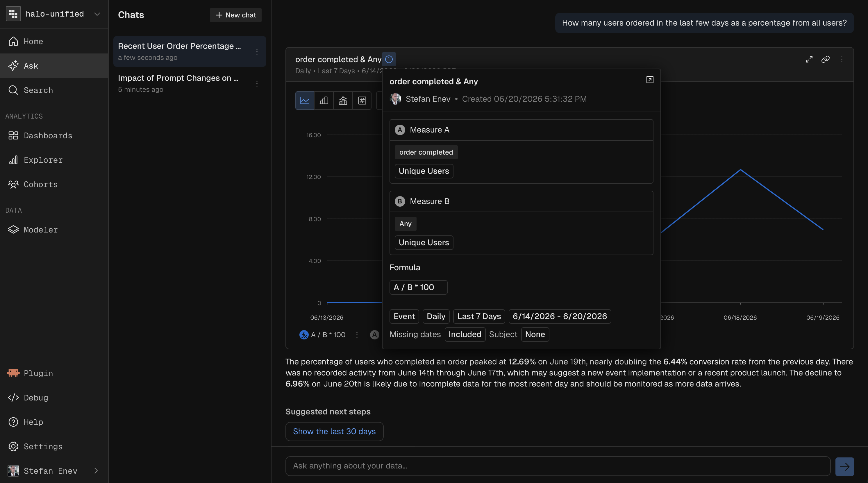Open Recent User Order Percentage chat
The height and width of the screenshot is (483, 868).
190,51
